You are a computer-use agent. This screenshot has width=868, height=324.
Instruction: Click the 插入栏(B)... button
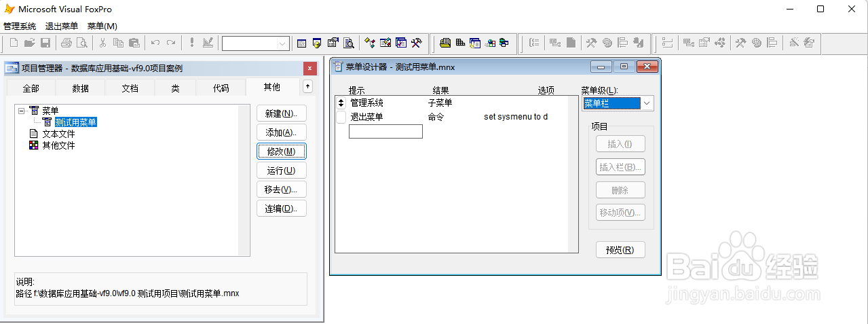tap(620, 166)
